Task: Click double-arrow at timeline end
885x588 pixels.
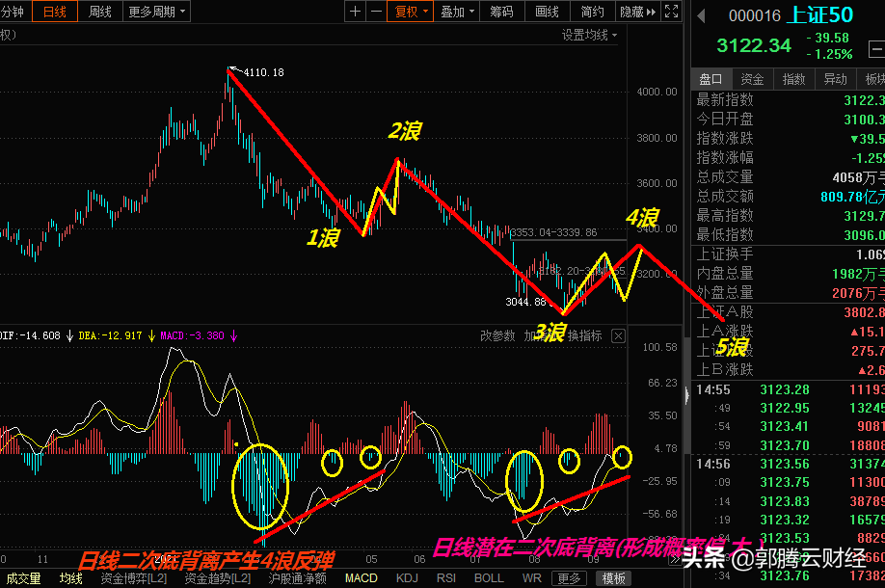Action: 675,559
